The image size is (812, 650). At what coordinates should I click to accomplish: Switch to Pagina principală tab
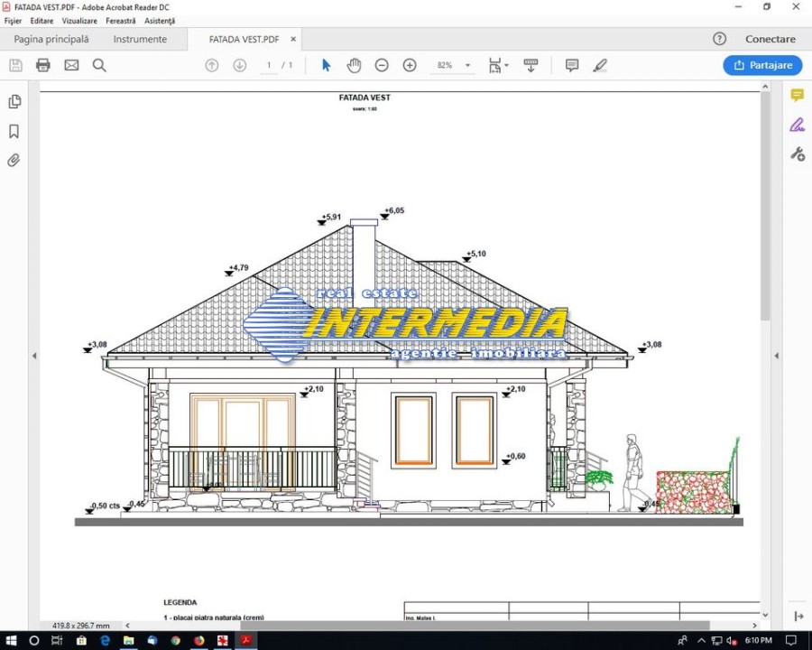(51, 39)
